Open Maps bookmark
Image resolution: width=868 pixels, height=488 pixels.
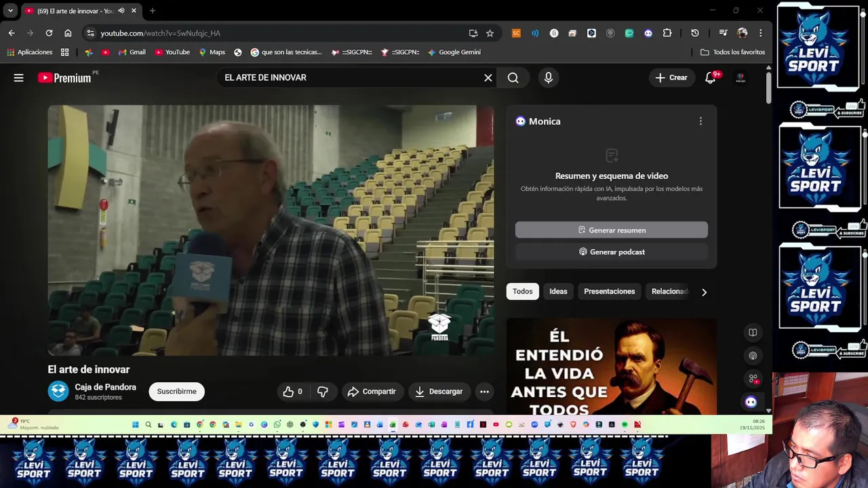click(x=212, y=52)
